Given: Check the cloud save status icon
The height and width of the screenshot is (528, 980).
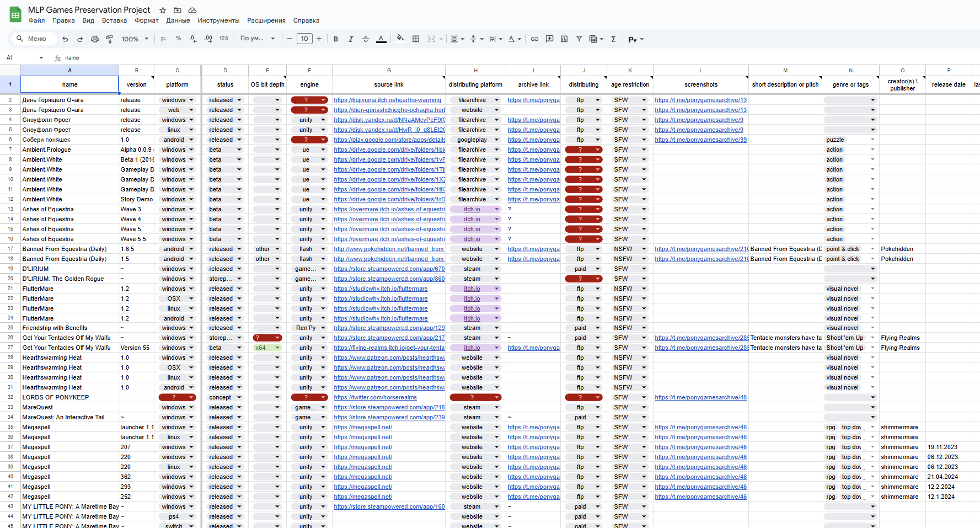Looking at the screenshot, I should coord(192,10).
